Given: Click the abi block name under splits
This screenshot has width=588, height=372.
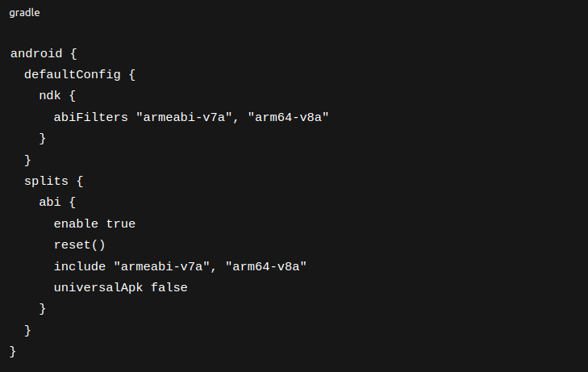Looking at the screenshot, I should click(x=50, y=202).
